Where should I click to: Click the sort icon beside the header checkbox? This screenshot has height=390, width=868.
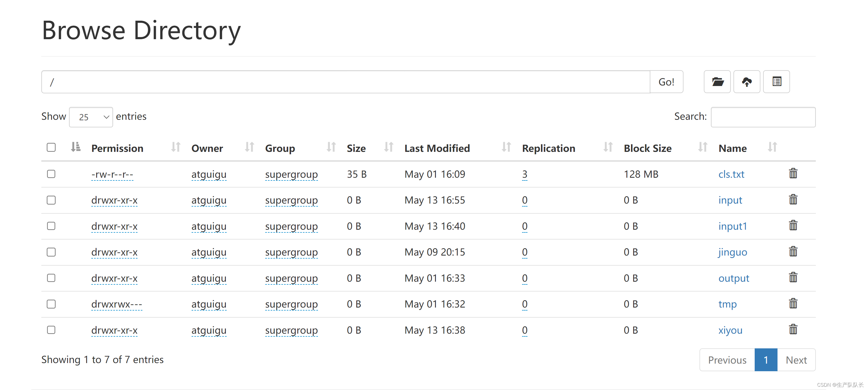tap(76, 147)
